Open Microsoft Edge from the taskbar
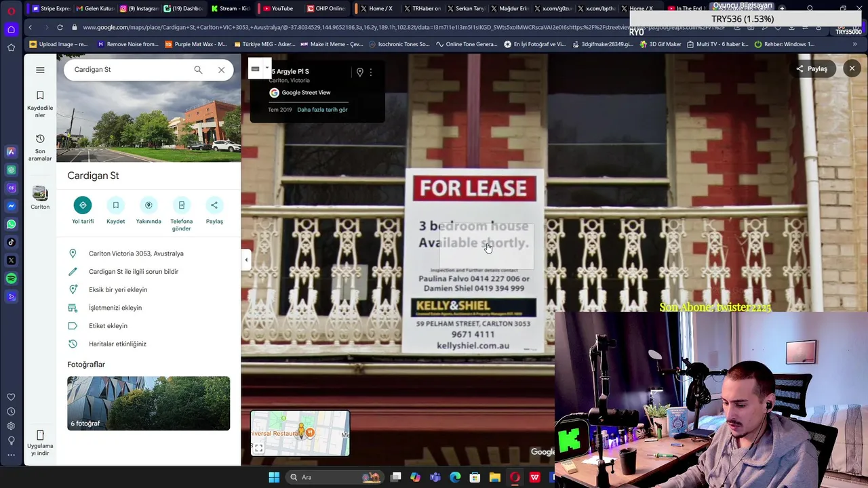 pos(455,477)
